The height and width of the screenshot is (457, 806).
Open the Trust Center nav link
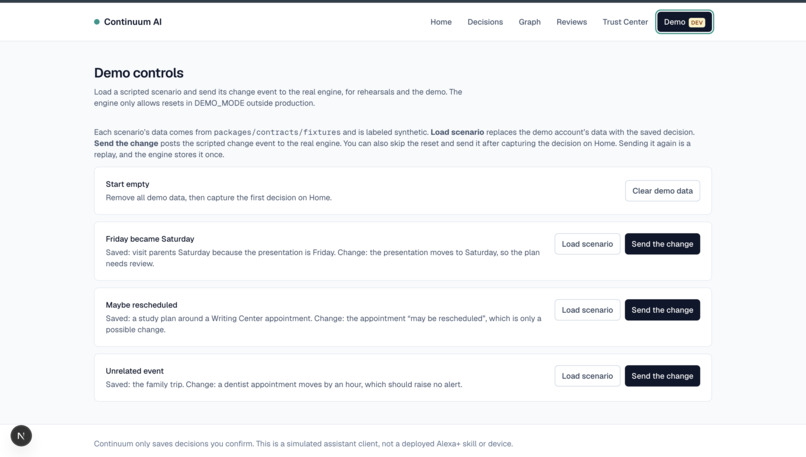[x=625, y=22]
